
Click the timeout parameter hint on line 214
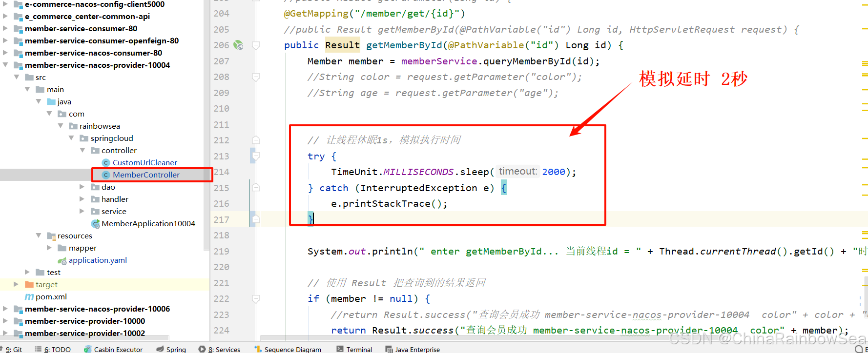tap(518, 171)
